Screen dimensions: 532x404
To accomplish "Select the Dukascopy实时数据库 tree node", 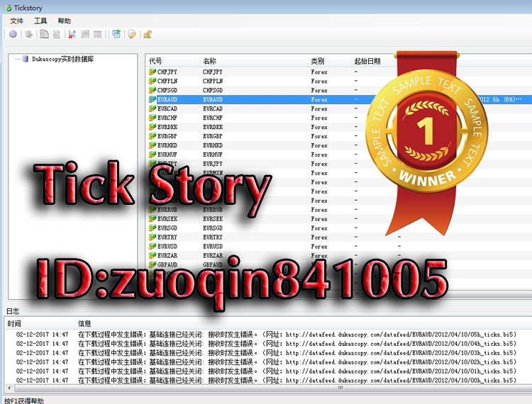I will click(x=62, y=59).
